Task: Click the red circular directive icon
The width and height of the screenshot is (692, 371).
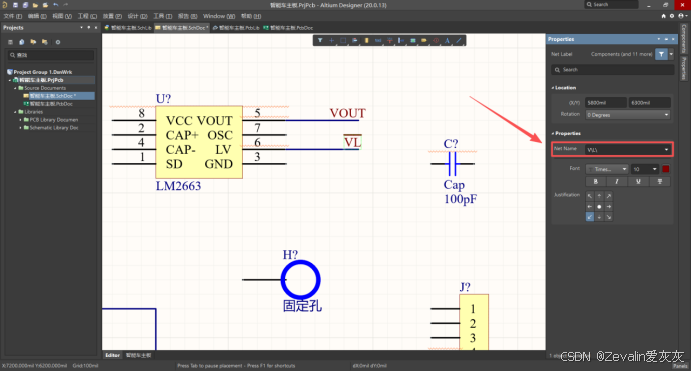Action: tap(436, 40)
